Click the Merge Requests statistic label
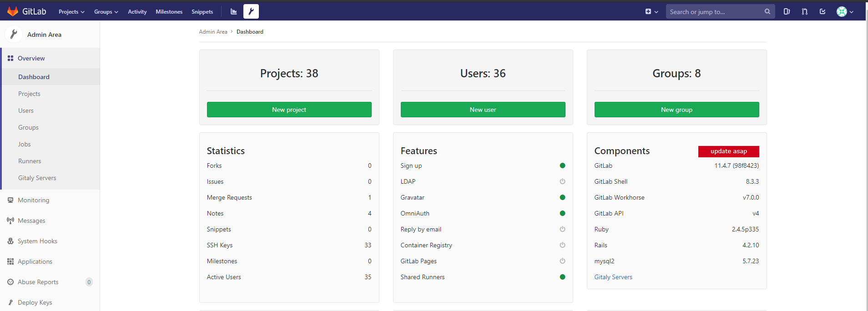This screenshot has height=311, width=868. click(229, 197)
